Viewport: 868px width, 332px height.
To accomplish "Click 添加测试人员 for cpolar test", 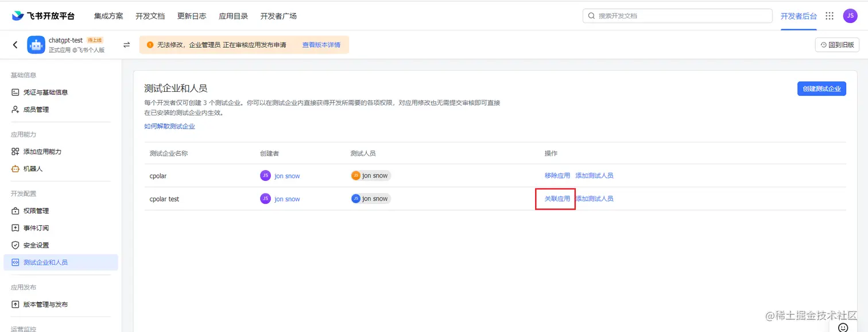I will coord(595,199).
